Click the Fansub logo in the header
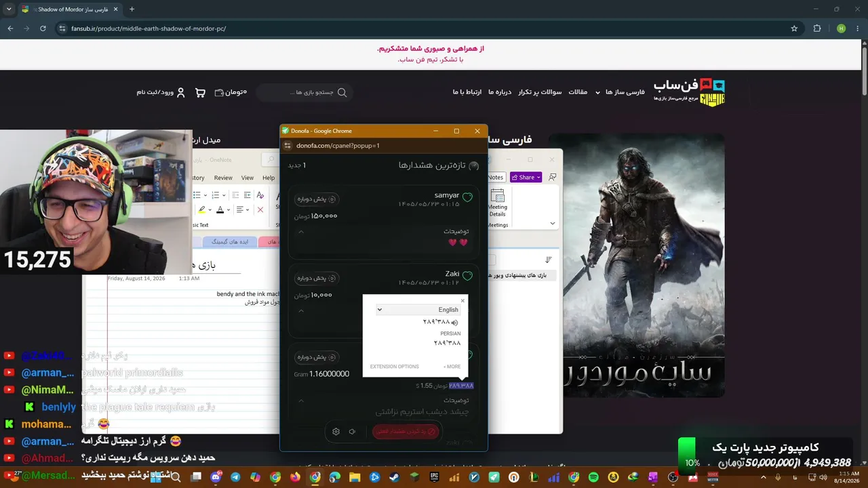The image size is (868, 488). [689, 91]
